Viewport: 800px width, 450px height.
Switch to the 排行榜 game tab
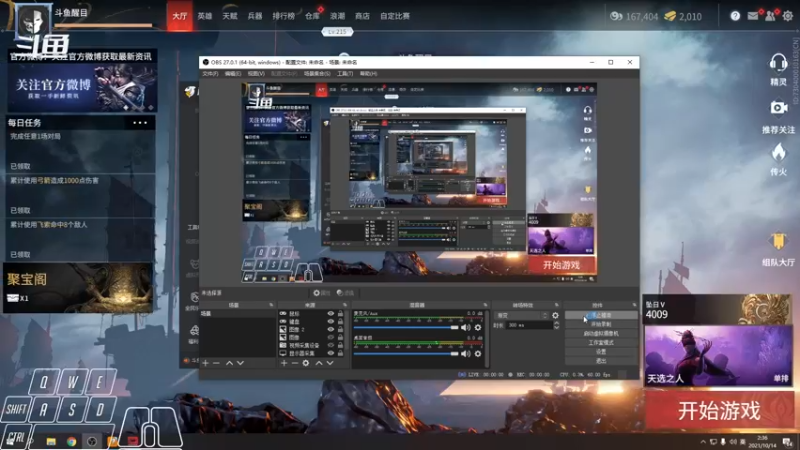point(284,16)
